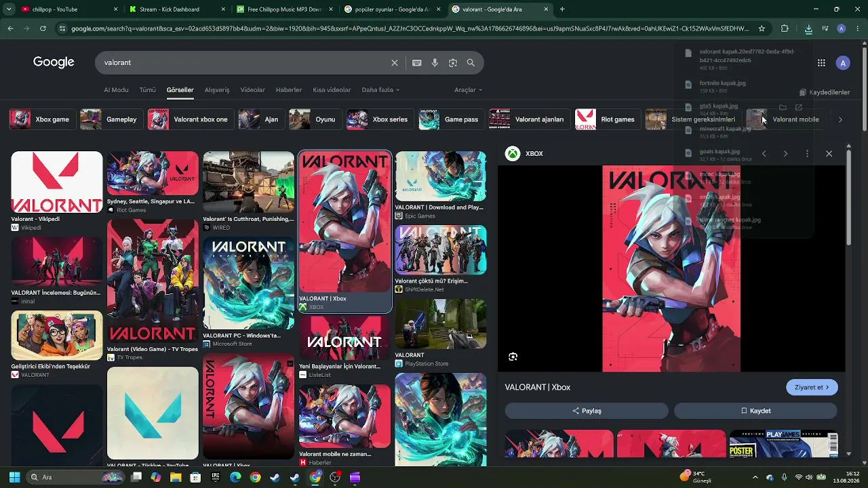
Task: Select the AI Modu search mode
Action: click(x=116, y=90)
